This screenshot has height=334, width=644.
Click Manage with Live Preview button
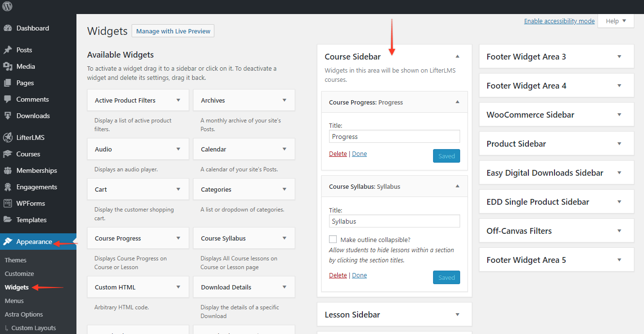tap(173, 30)
